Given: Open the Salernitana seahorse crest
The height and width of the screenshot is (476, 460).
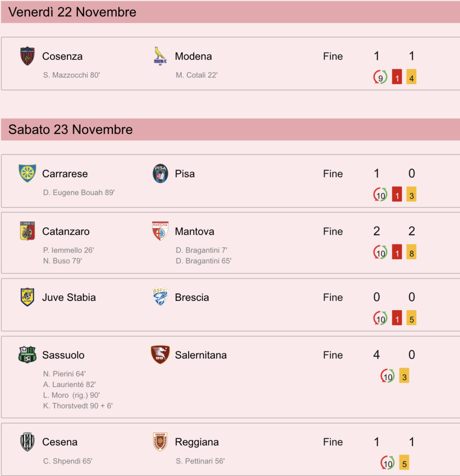Looking at the screenshot, I should 160,355.
